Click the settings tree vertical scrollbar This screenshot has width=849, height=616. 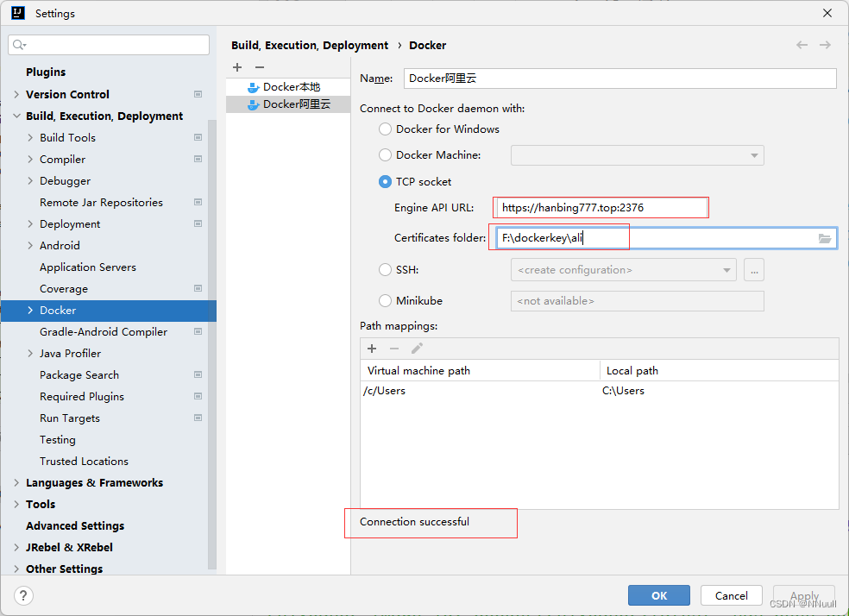(212, 344)
